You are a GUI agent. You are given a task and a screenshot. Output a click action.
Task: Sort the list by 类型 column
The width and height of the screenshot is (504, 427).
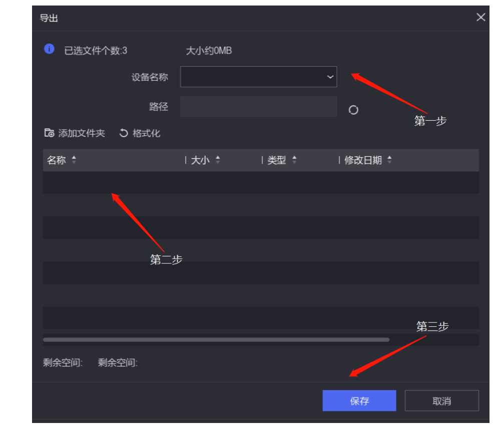coord(277,160)
